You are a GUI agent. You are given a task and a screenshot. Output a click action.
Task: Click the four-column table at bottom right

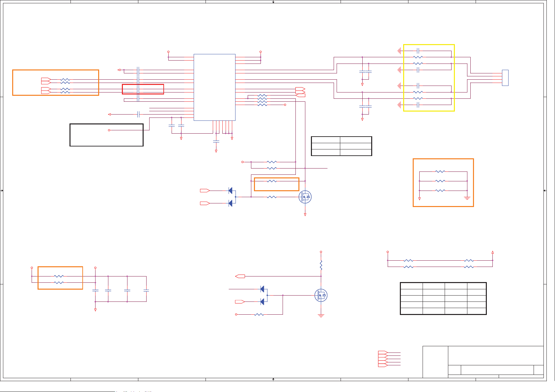(x=443, y=299)
